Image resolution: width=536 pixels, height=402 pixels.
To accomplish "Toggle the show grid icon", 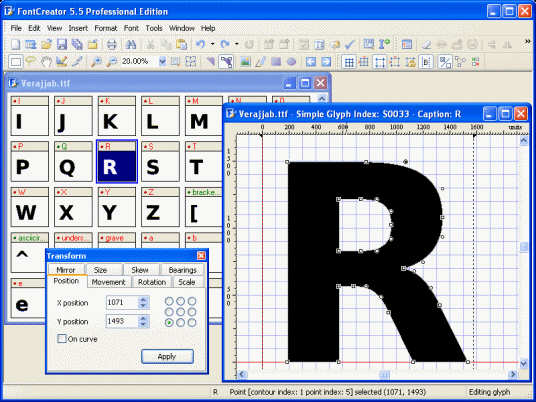I will click(x=349, y=62).
